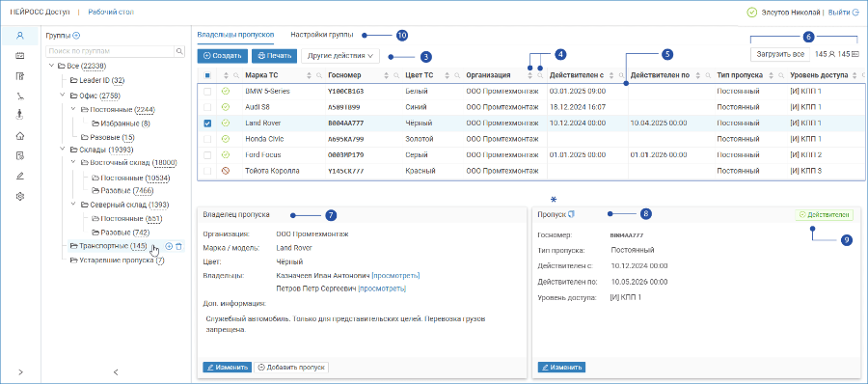
Task: Click the Печать button
Action: point(274,56)
